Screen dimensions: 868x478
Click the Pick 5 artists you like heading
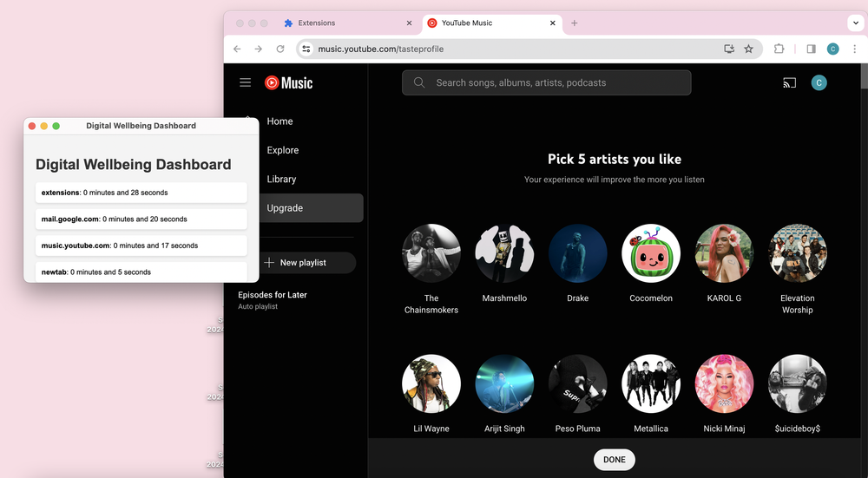tap(615, 160)
